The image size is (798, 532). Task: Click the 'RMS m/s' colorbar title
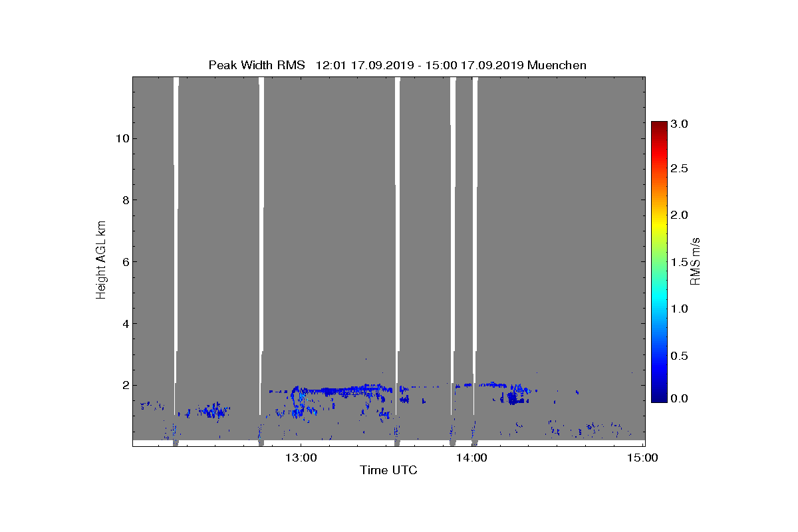696,261
